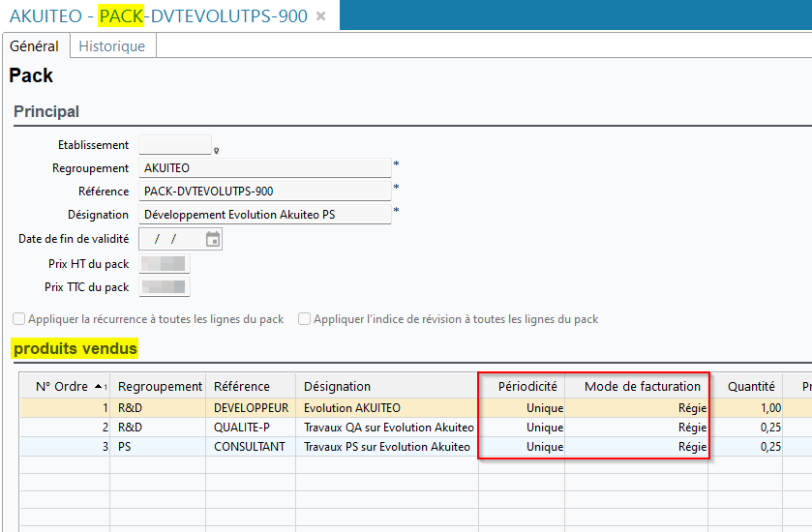
Task: Sort by Quantité column header
Action: pos(745,386)
